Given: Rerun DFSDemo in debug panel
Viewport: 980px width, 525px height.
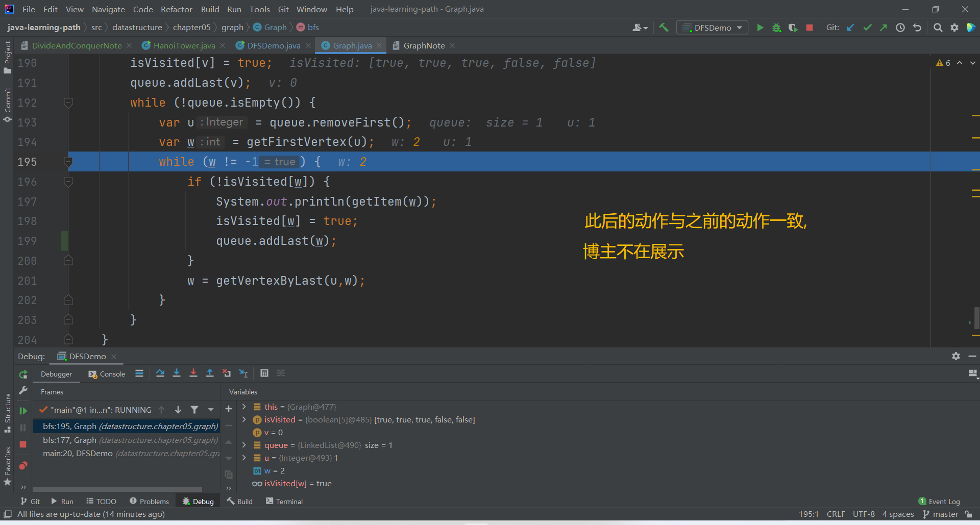Looking at the screenshot, I should click(x=23, y=374).
